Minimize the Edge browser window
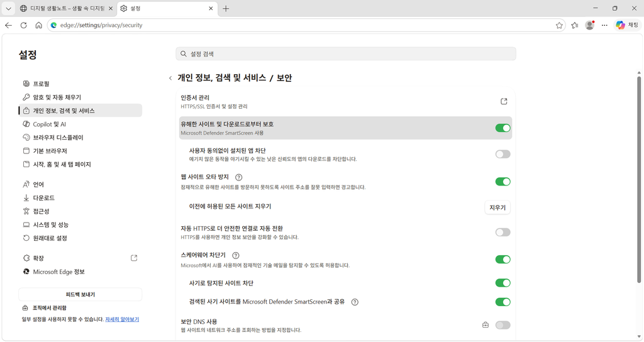 click(x=596, y=8)
